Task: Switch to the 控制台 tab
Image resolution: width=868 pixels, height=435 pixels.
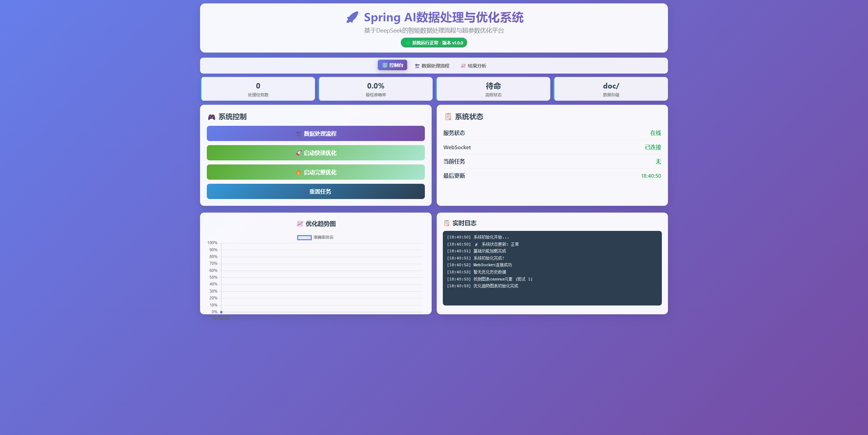Action: click(392, 65)
